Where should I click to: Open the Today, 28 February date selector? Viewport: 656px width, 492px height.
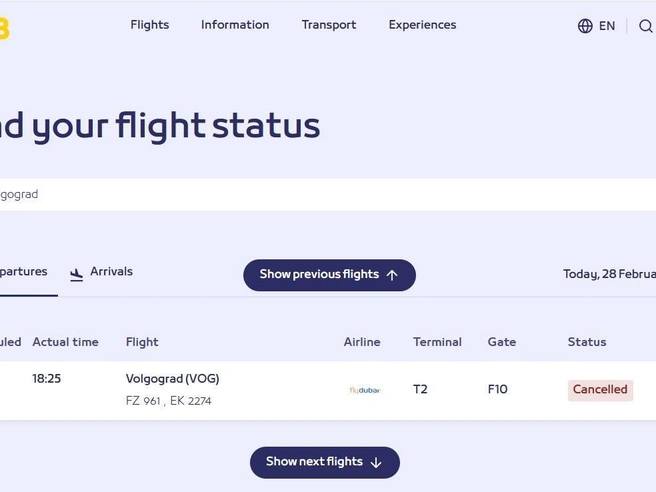(x=610, y=274)
